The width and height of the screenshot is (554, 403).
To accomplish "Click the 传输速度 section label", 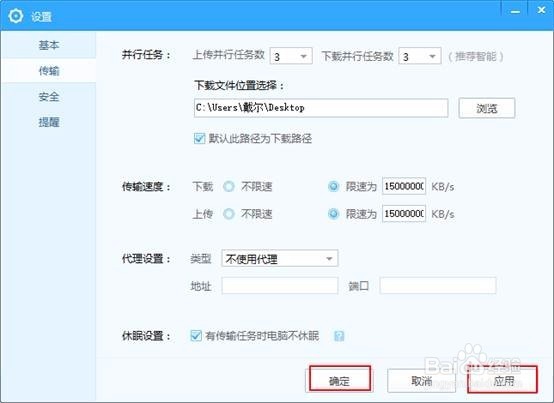I will tap(146, 186).
